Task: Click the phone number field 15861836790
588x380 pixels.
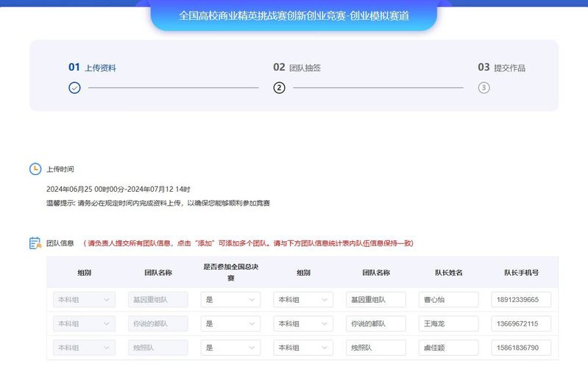Action: pos(521,348)
